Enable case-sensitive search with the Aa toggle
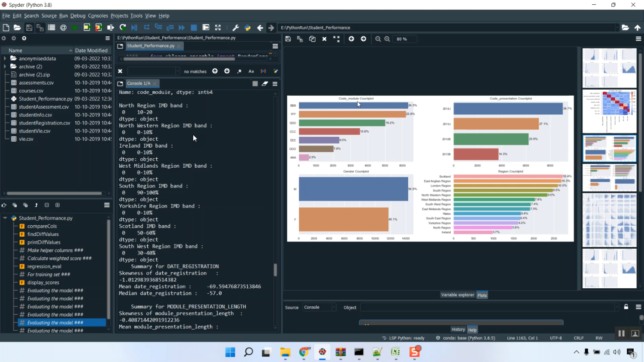644x362 pixels. [x=251, y=71]
